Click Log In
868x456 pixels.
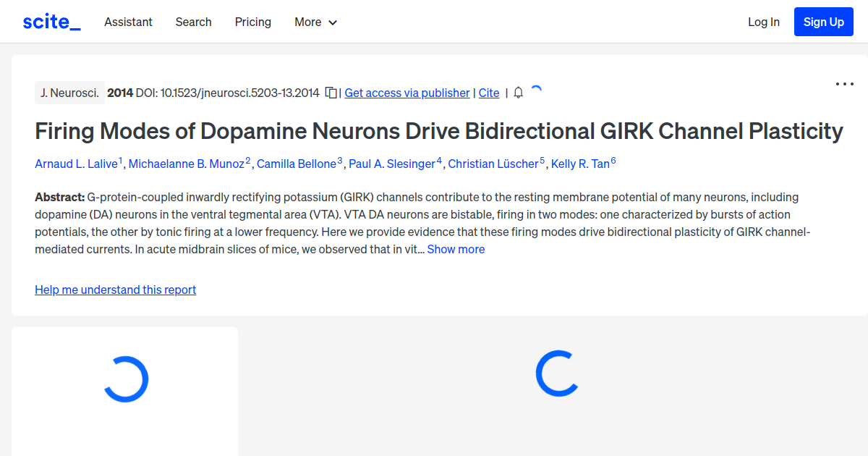pyautogui.click(x=764, y=22)
